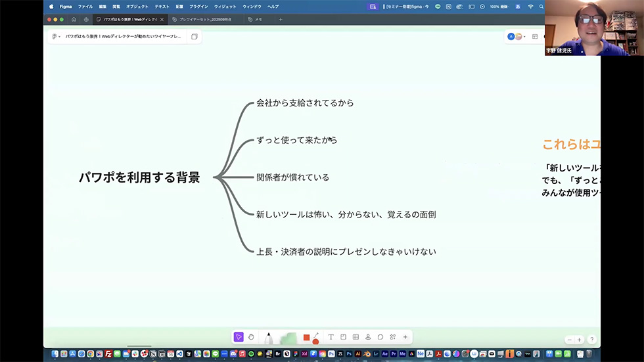Click the file title パワポはもう限界！Webディレクターが勧めたい

click(x=124, y=37)
